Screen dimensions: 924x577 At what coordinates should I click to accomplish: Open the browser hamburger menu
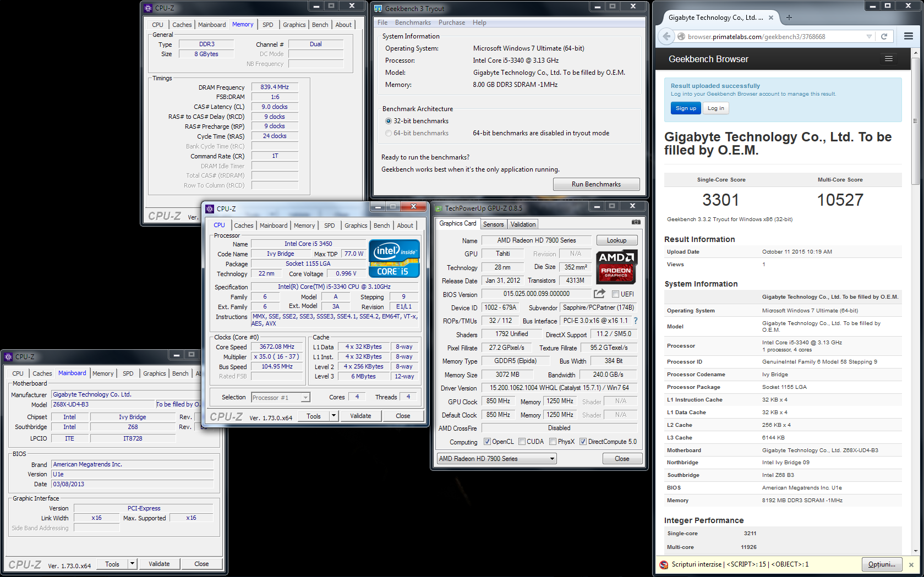point(909,36)
